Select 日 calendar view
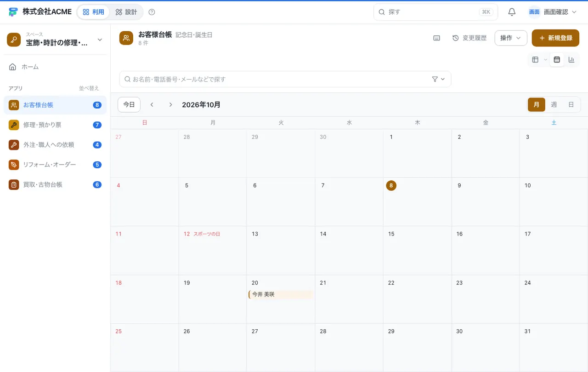This screenshot has height=372, width=588. (x=571, y=105)
